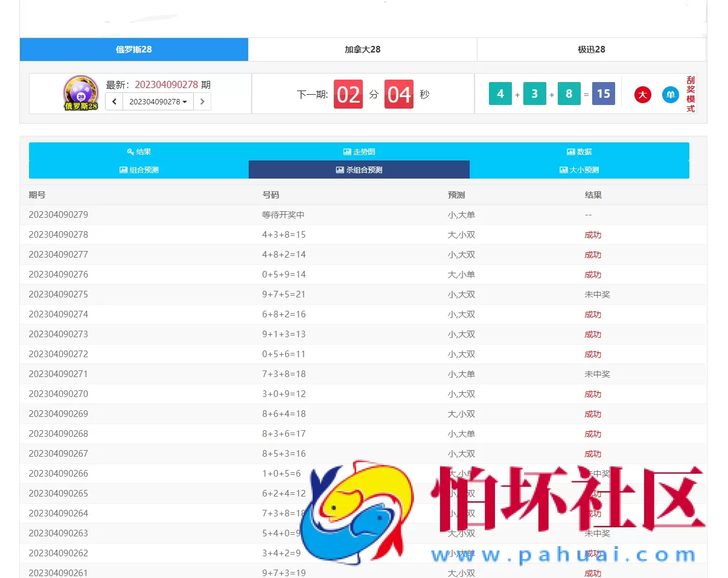Open the 大小预测 big-small prediction
Viewport: 728px width, 578px height.
pyautogui.click(x=578, y=170)
